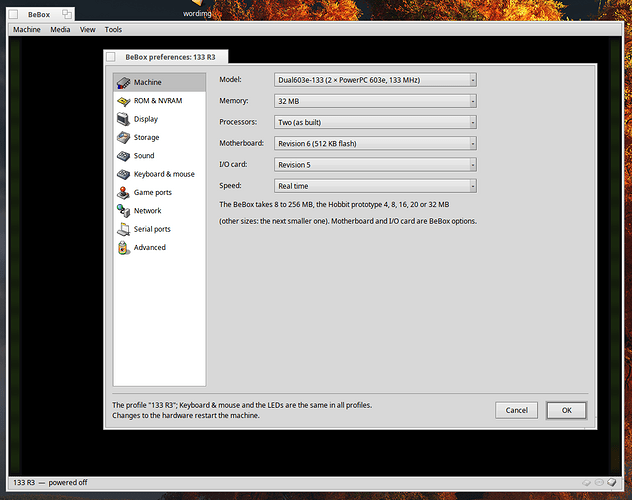Click the Cancel button

click(x=516, y=410)
